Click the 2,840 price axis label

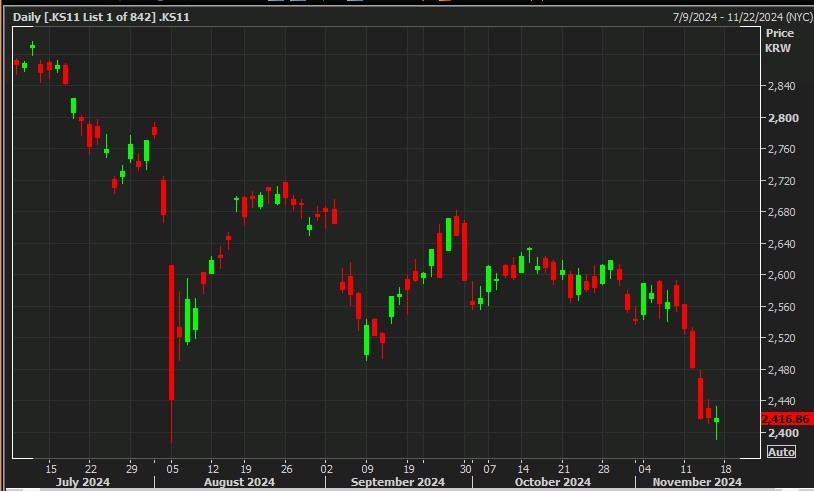pyautogui.click(x=781, y=86)
